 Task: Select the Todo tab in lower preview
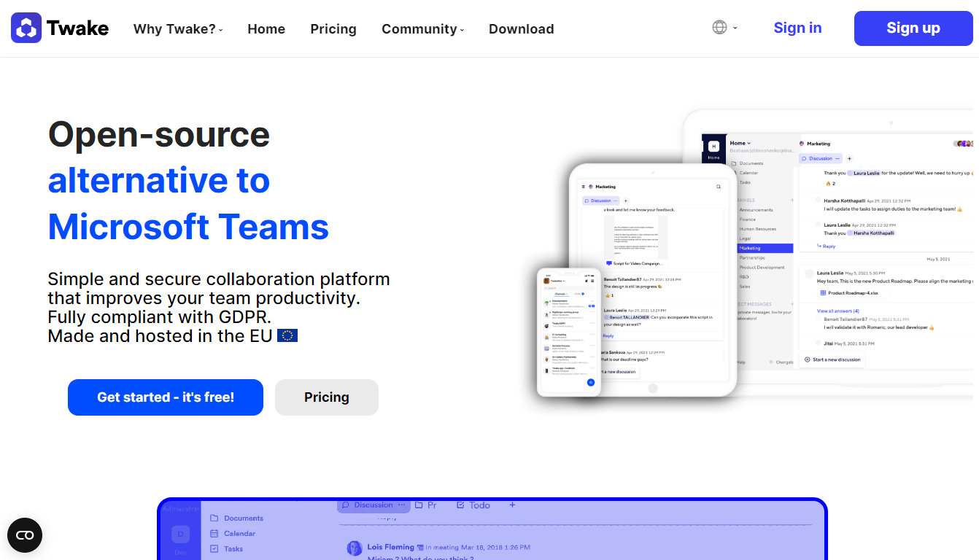click(x=473, y=505)
